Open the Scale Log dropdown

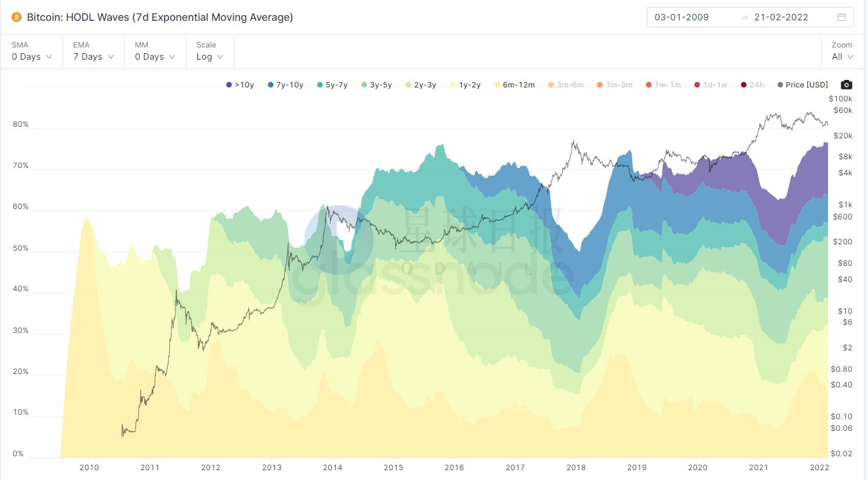[x=210, y=52]
